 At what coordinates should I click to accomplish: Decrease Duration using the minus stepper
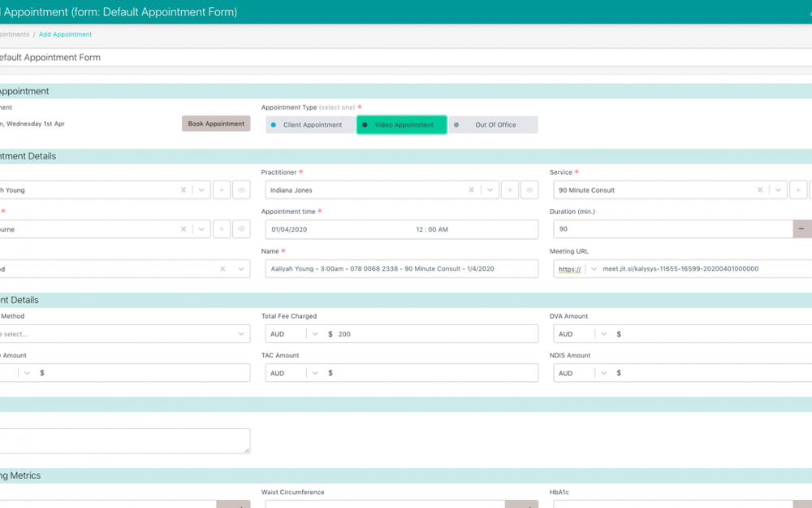[801, 229]
